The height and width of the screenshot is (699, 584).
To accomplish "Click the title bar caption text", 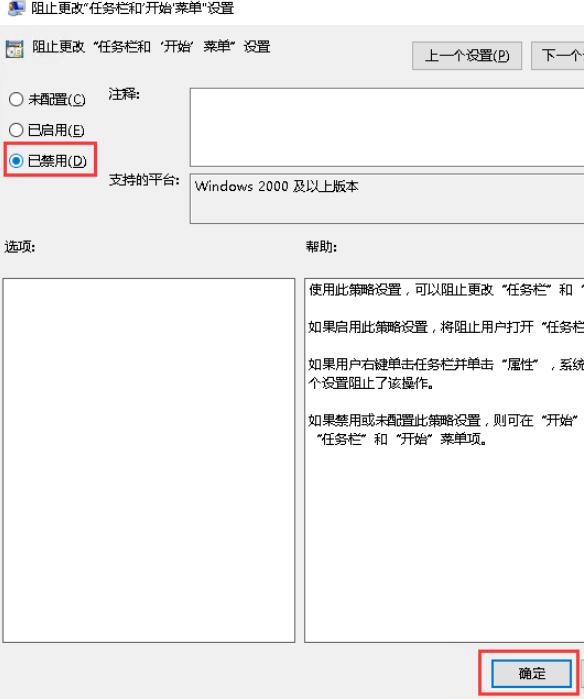I will click(132, 8).
